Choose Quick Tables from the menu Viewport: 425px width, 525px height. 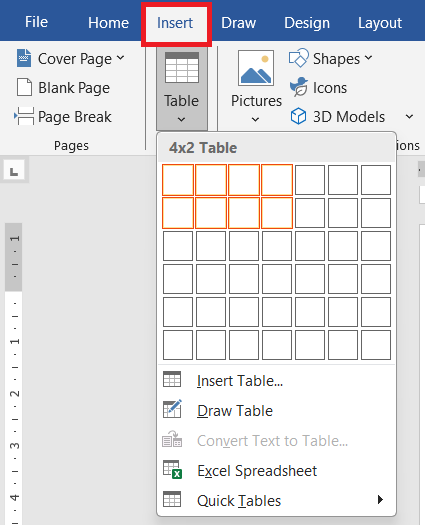[239, 501]
